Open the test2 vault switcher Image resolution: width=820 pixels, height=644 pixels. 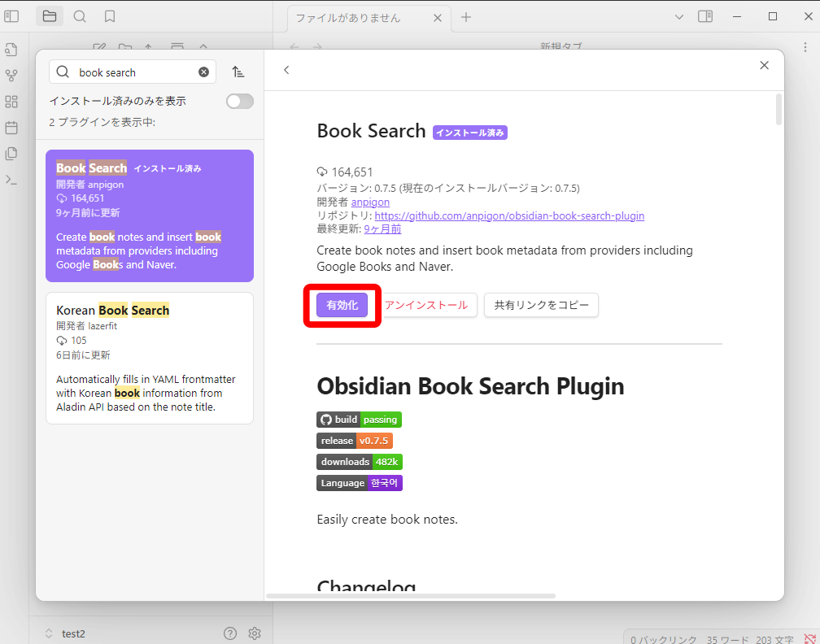coord(66,633)
